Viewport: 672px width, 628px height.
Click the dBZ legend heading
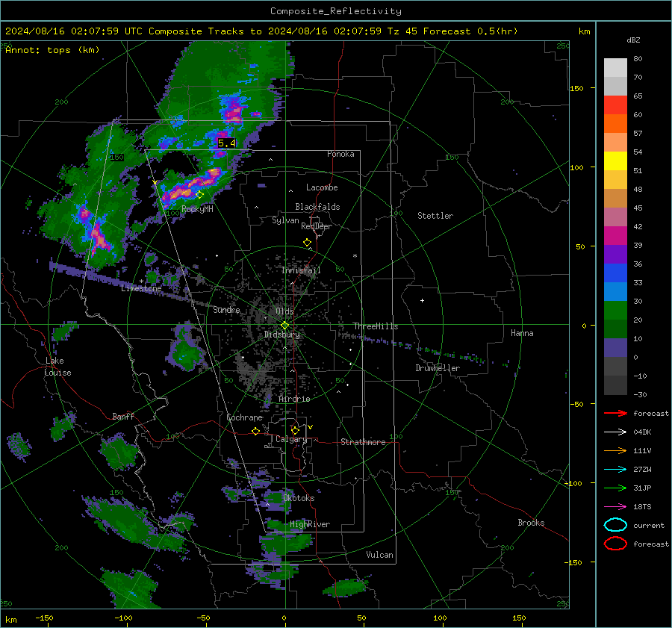click(x=633, y=40)
